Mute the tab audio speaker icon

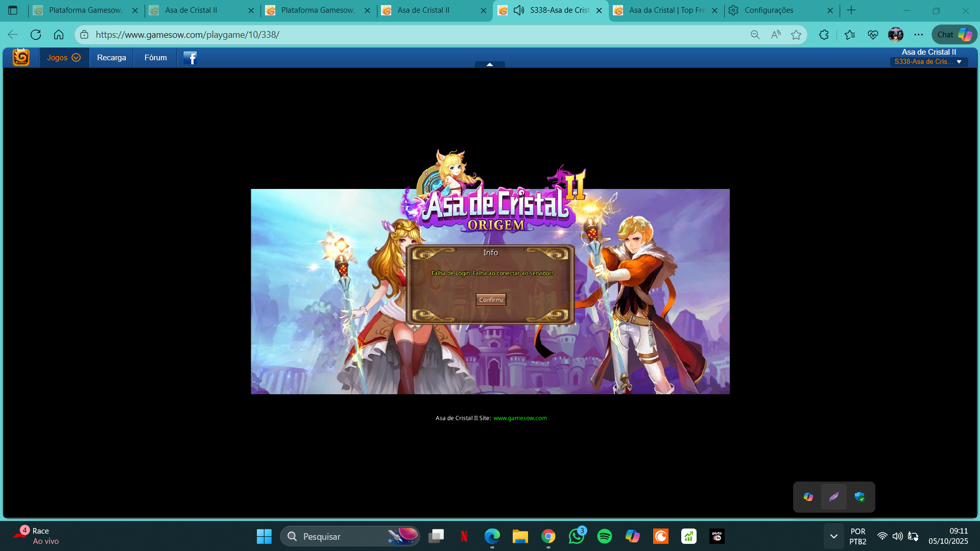click(x=519, y=10)
